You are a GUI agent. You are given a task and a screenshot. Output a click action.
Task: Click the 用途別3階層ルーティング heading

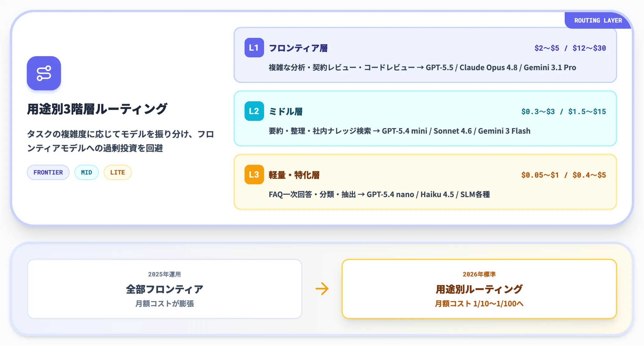click(97, 109)
